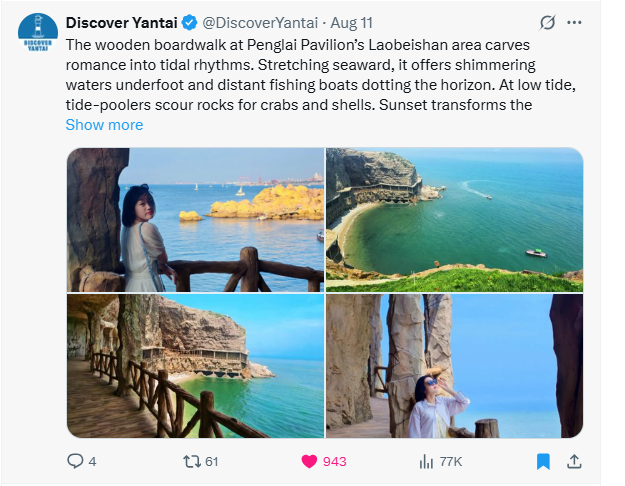Open aerial photo of green bay
Image resolution: width=625 pixels, height=486 pixels.
click(x=454, y=220)
